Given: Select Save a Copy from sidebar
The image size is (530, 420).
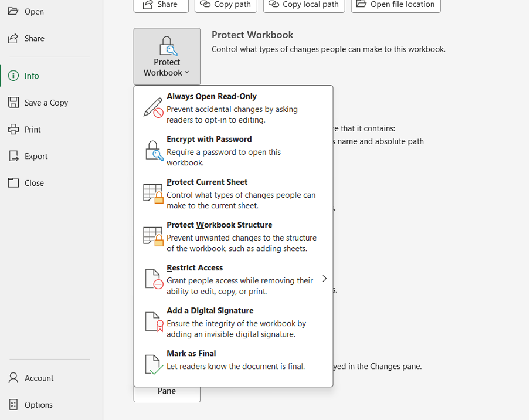Looking at the screenshot, I should 46,103.
